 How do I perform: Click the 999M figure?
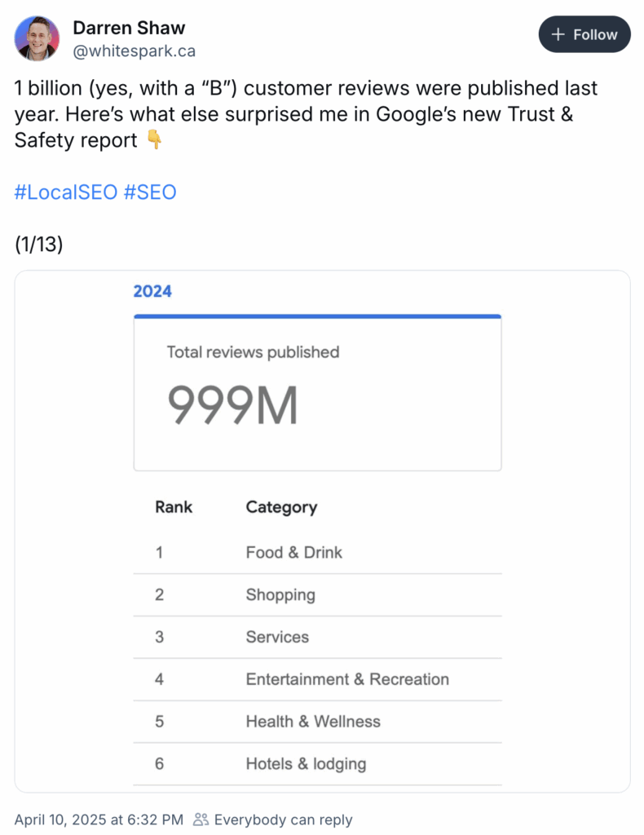232,407
